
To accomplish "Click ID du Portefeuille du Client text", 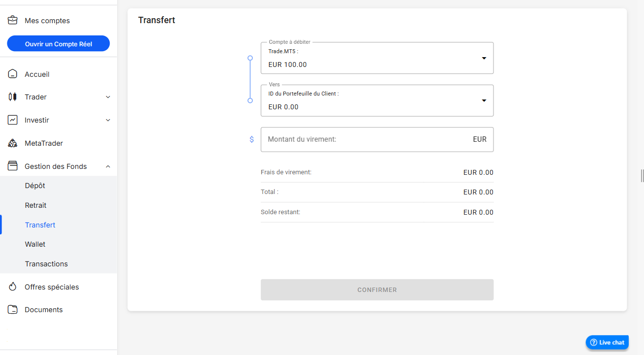I will [304, 94].
